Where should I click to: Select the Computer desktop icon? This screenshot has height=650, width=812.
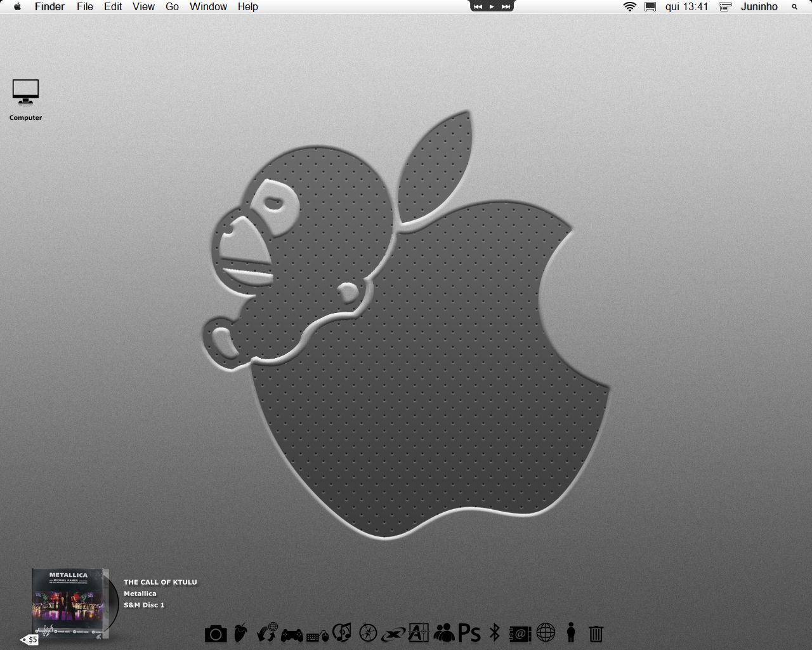[x=25, y=100]
